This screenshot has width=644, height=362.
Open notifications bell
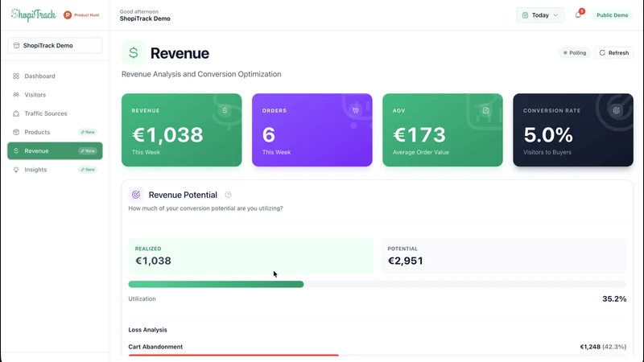(x=578, y=15)
